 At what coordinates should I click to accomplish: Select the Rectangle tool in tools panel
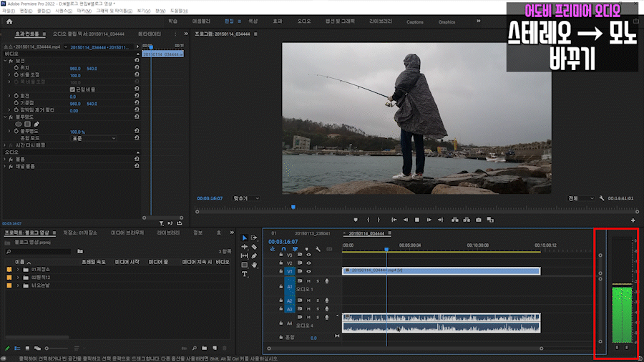[x=245, y=265]
